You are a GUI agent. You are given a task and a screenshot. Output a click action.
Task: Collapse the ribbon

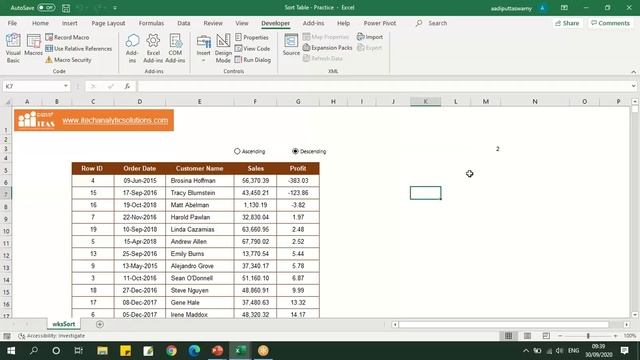633,72
